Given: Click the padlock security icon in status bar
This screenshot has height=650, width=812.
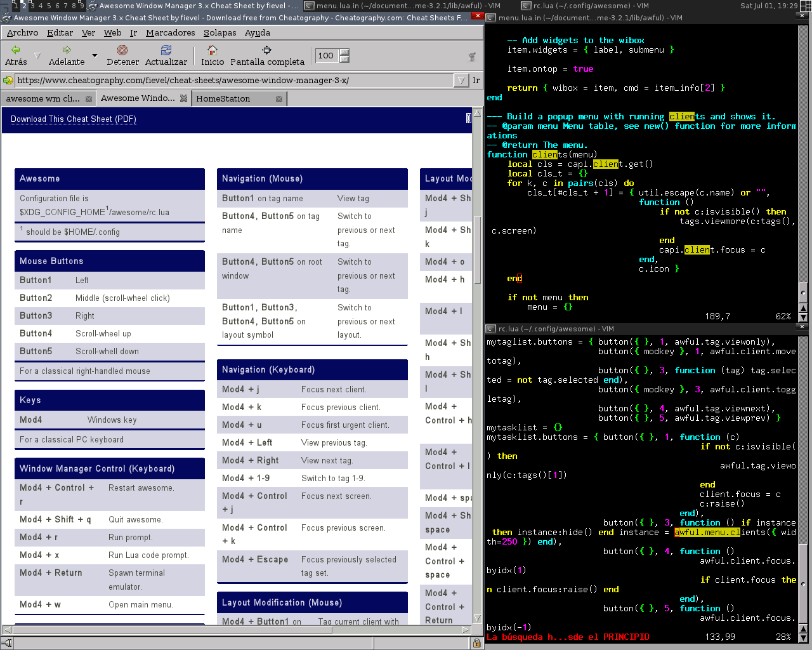Looking at the screenshot, I should (x=476, y=643).
